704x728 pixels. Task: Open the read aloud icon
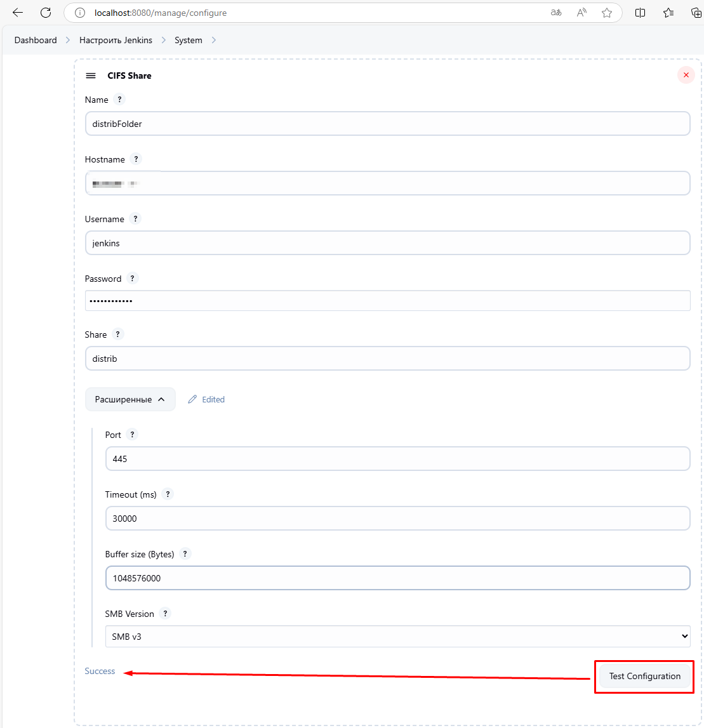[x=581, y=13]
